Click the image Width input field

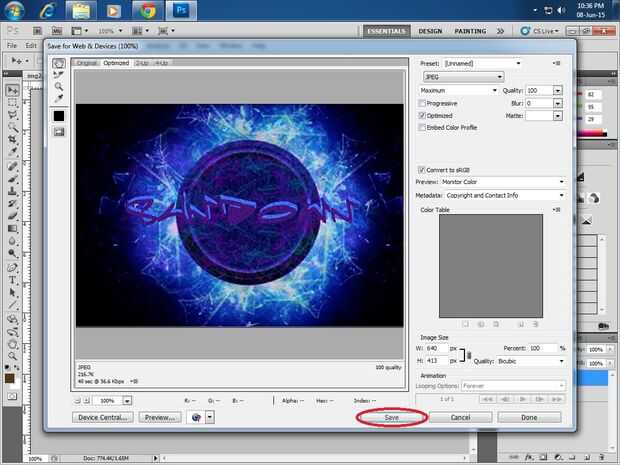tap(437, 348)
